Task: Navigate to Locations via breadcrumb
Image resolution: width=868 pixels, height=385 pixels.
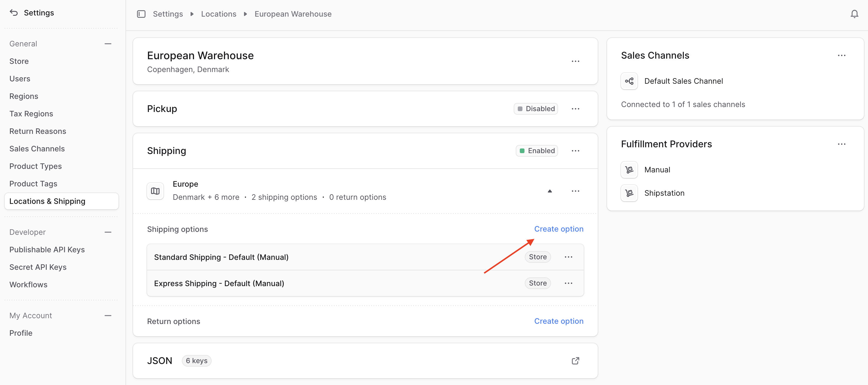Action: pyautogui.click(x=218, y=14)
